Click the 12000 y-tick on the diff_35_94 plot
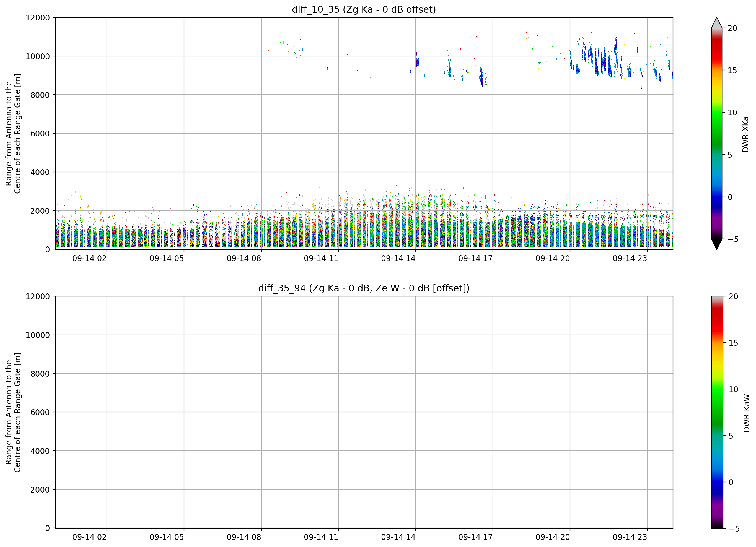This screenshot has width=756, height=547. point(38,296)
